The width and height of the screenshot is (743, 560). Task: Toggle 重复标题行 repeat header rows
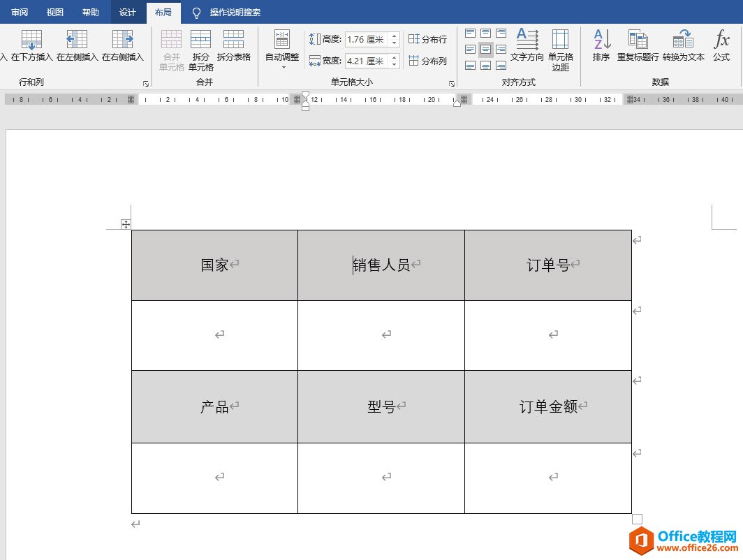(x=638, y=45)
